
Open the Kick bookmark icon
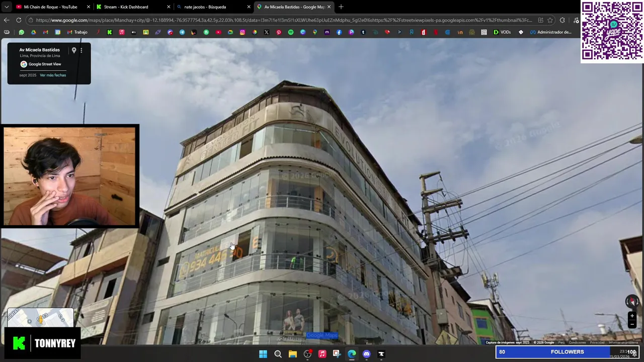coord(109,32)
